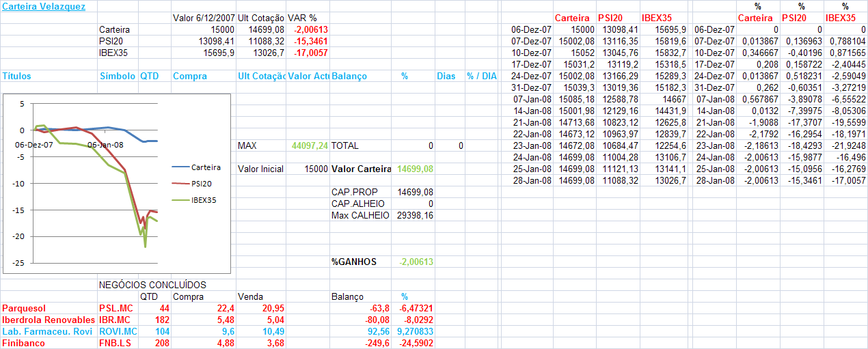868x349 pixels.
Task: Click the 'Valor Act' column header
Action: [x=309, y=76]
